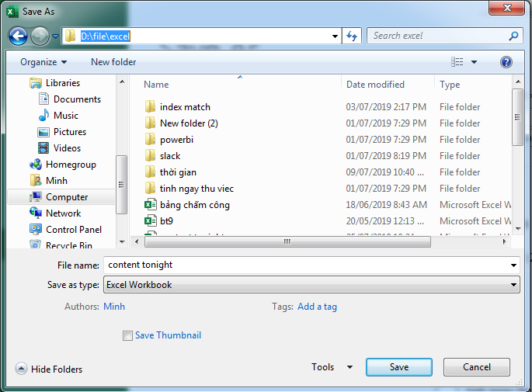Click the change view icon
The image size is (532, 392).
click(457, 62)
